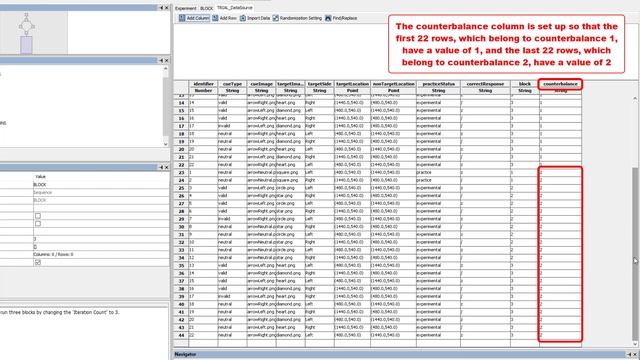The width and height of the screenshot is (640, 360).
Task: Click the targetImage cell in row 16
Action: pyautogui.click(x=290, y=118)
